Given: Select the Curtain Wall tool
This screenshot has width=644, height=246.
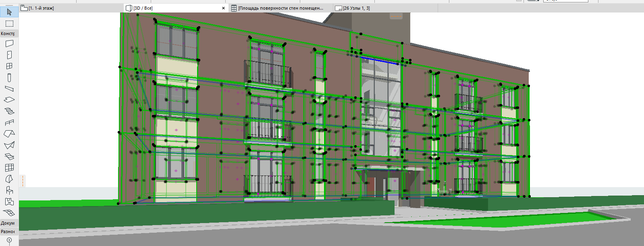Looking at the screenshot, I should [x=9, y=167].
